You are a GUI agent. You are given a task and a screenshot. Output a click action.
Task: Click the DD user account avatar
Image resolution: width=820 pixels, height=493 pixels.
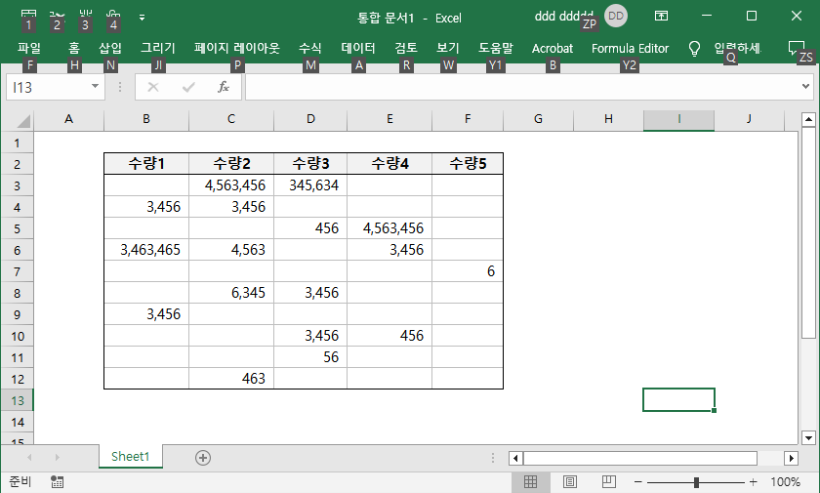[616, 16]
